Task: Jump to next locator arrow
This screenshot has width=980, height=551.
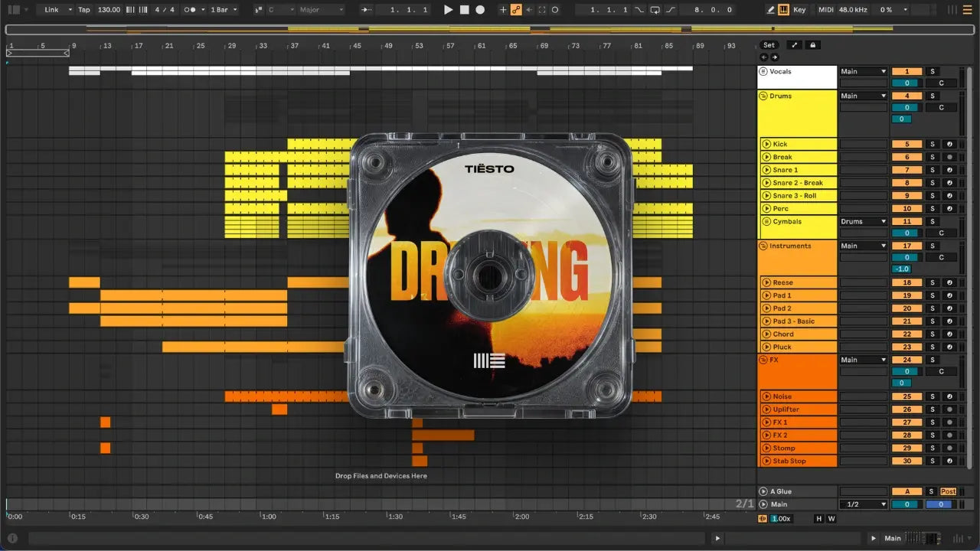Action: [x=774, y=57]
